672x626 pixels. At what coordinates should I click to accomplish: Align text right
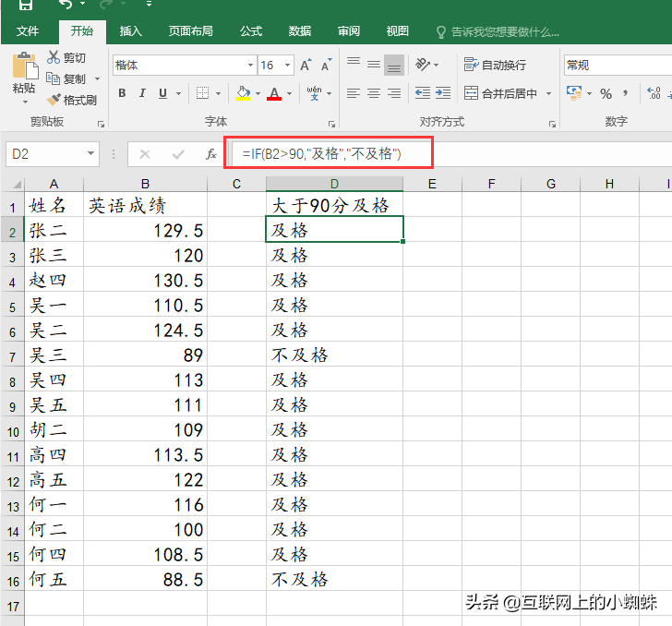click(394, 93)
